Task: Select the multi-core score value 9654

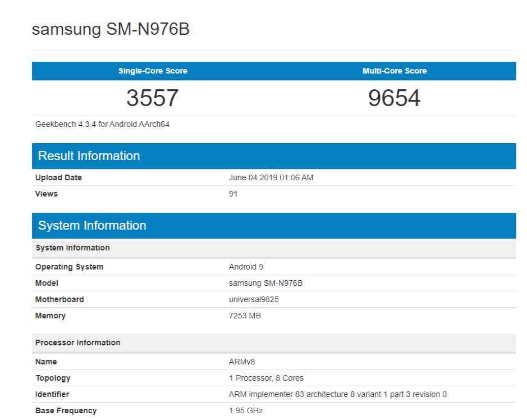Action: 395,98
